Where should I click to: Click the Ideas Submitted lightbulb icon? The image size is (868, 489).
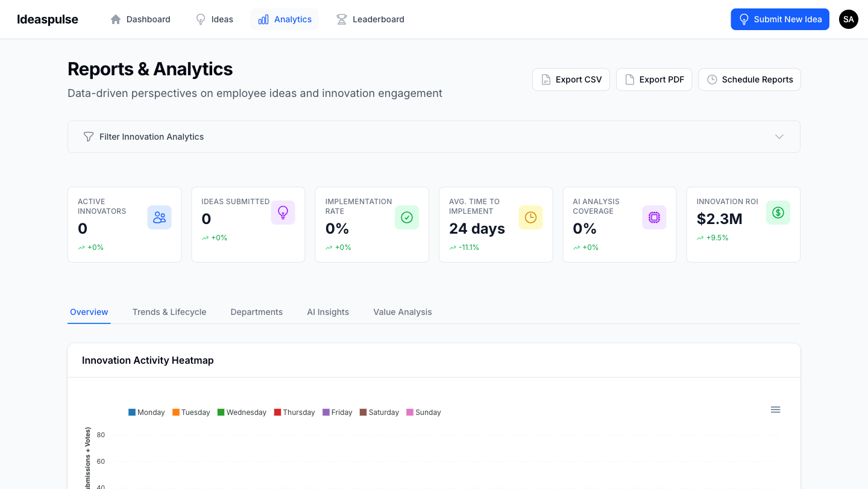pyautogui.click(x=283, y=213)
